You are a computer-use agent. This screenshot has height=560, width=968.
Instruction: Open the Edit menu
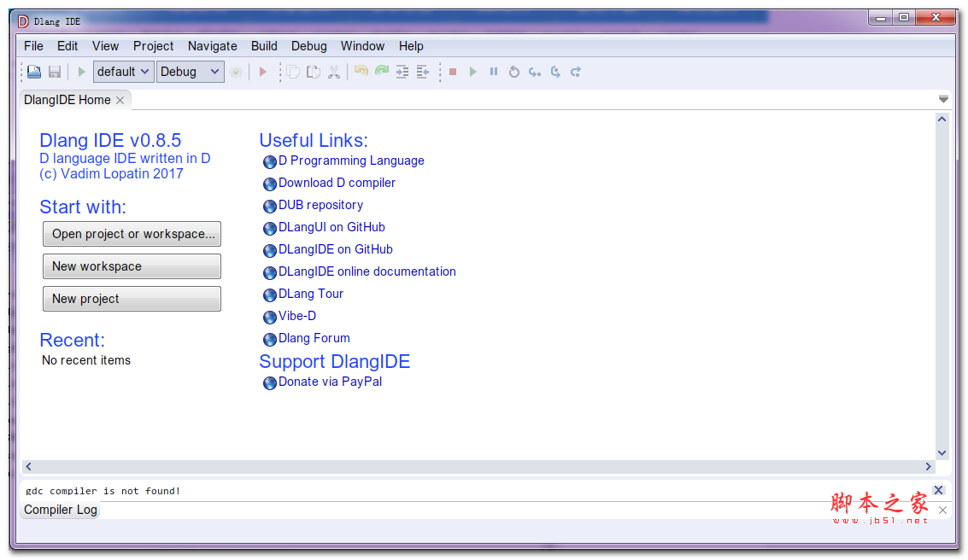click(67, 45)
